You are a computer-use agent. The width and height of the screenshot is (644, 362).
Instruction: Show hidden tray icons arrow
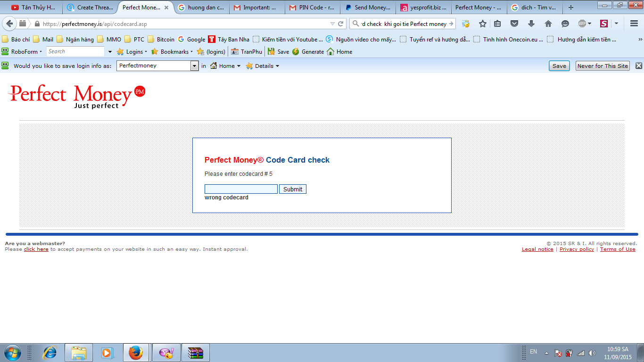[x=546, y=353]
